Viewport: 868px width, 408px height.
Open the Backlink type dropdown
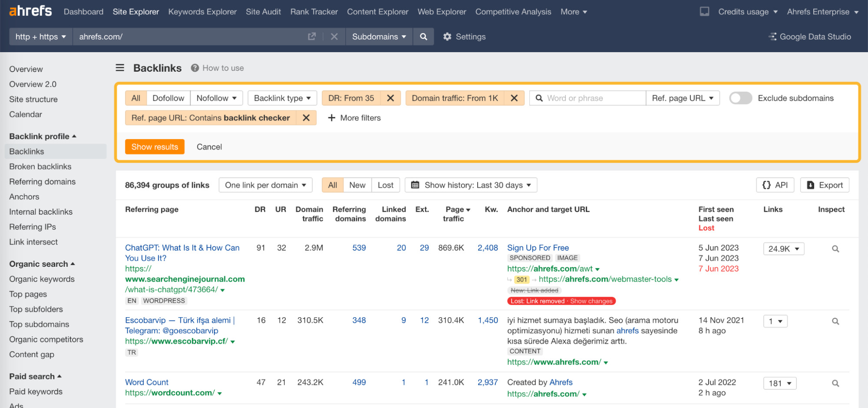coord(282,98)
